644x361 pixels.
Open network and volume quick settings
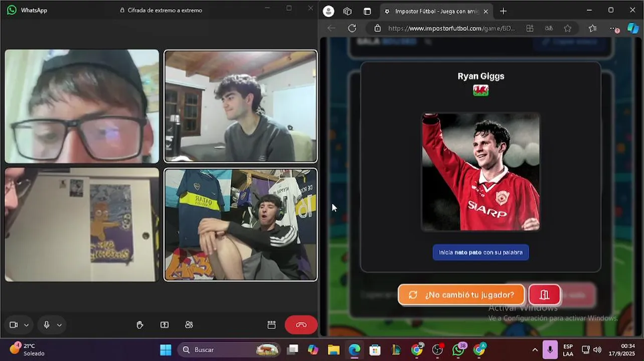[591, 350]
